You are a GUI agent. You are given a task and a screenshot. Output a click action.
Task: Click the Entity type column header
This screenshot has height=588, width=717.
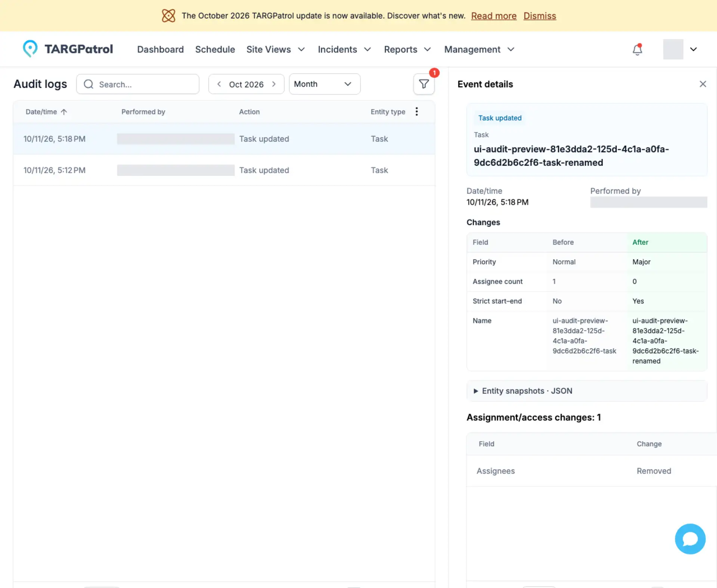pyautogui.click(x=388, y=112)
